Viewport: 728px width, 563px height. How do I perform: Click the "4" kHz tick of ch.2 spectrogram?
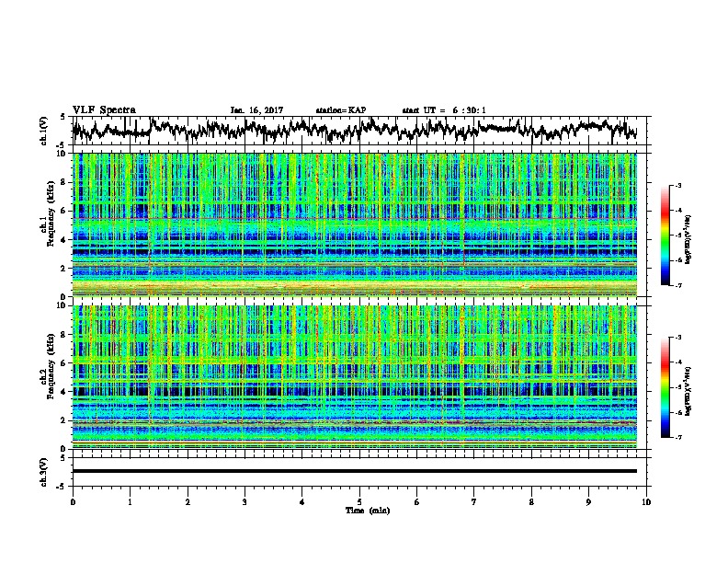coord(65,392)
